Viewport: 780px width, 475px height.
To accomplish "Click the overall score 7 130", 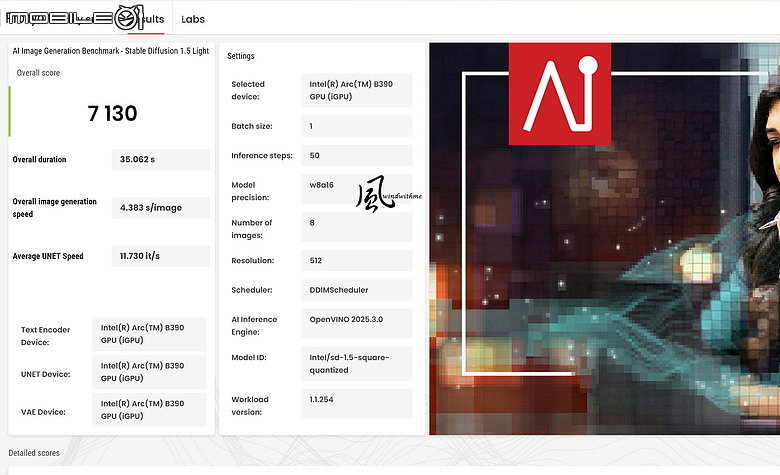I will (x=112, y=113).
